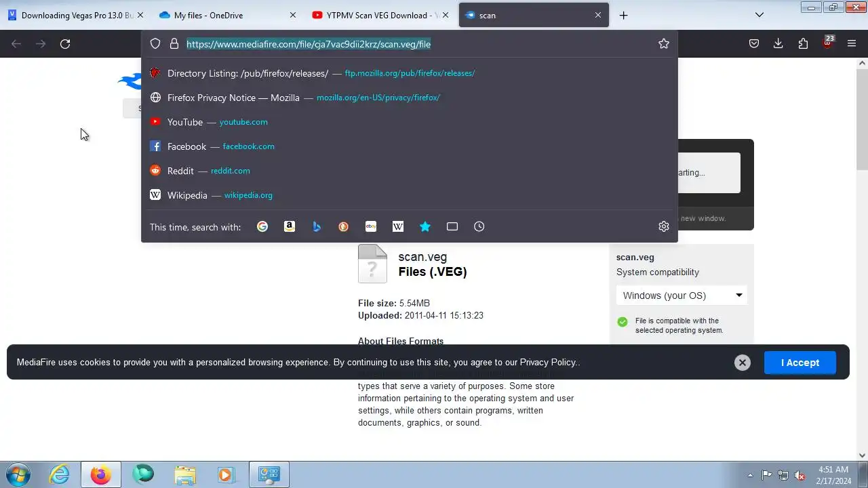Image resolution: width=868 pixels, height=488 pixels.
Task: Search this time with Amazon
Action: point(290,226)
